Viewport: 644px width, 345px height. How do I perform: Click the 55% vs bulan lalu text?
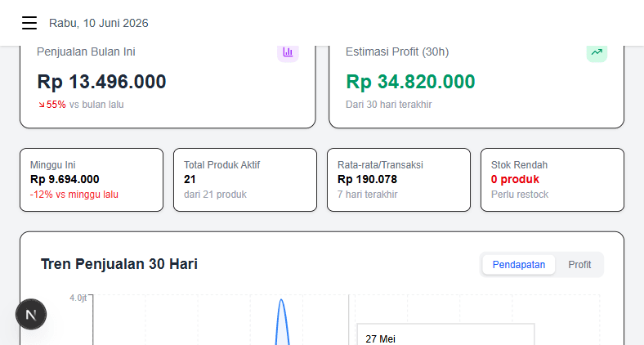[x=85, y=105]
